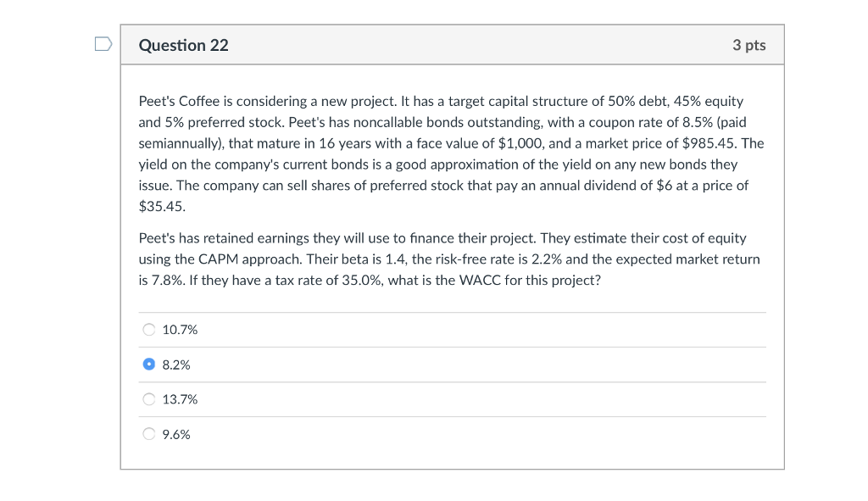Screen dimensions: 868x501
Task: Click the 9.6% answer label text
Action: pyautogui.click(x=176, y=435)
